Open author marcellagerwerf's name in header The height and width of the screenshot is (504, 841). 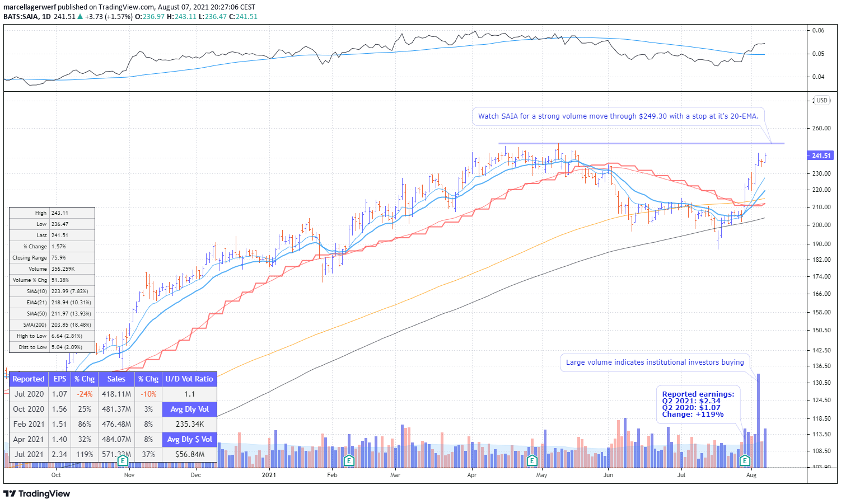(x=30, y=7)
